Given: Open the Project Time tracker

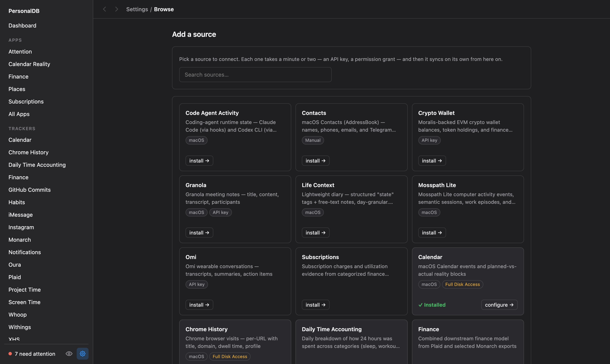Looking at the screenshot, I should point(25,290).
